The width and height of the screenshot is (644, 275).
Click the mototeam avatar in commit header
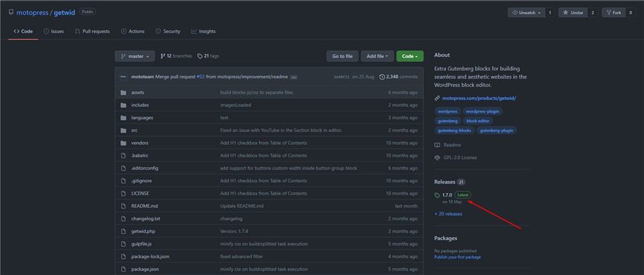124,77
